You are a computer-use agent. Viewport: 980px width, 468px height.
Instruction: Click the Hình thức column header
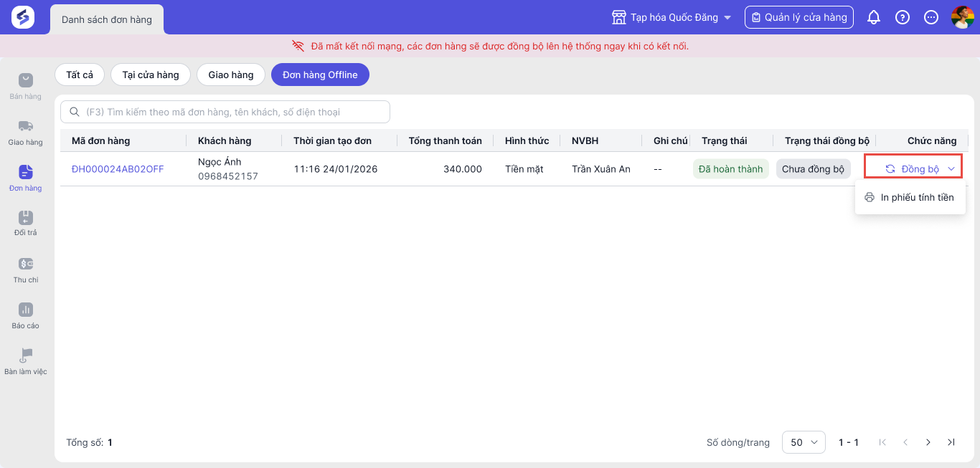point(527,140)
